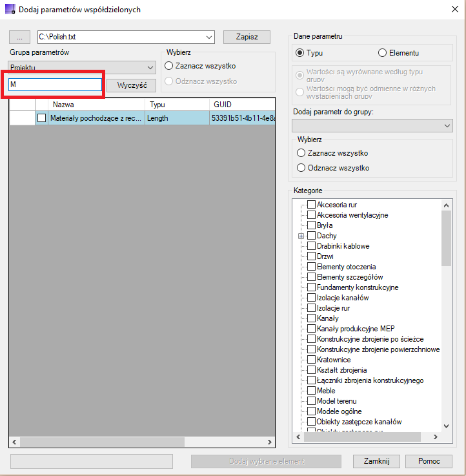Screen dimensions: 466x476
Task: Click the Typu column header in the table
Action: (x=177, y=105)
